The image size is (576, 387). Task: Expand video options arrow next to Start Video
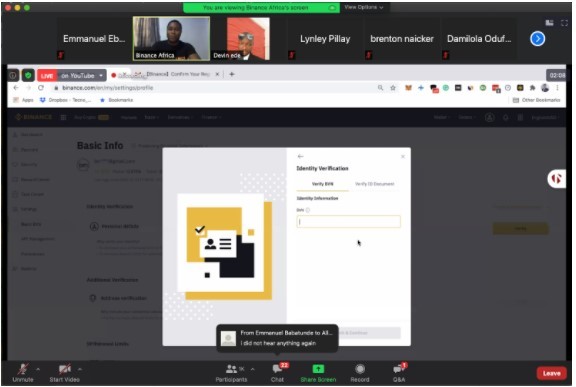click(80, 369)
